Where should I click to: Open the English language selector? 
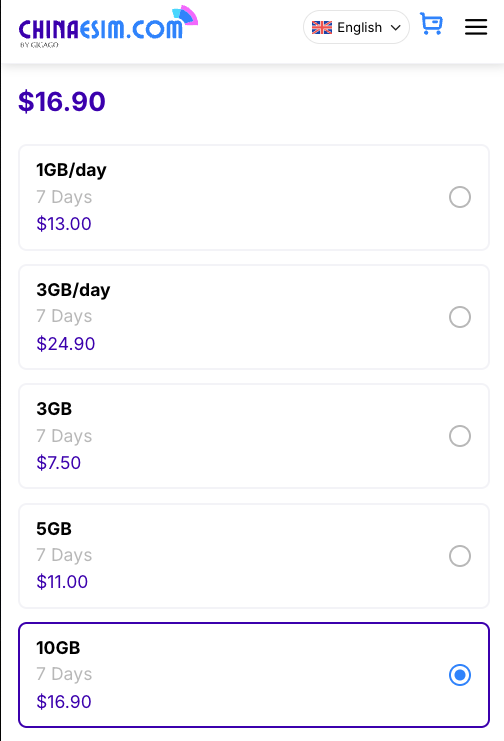coord(356,27)
